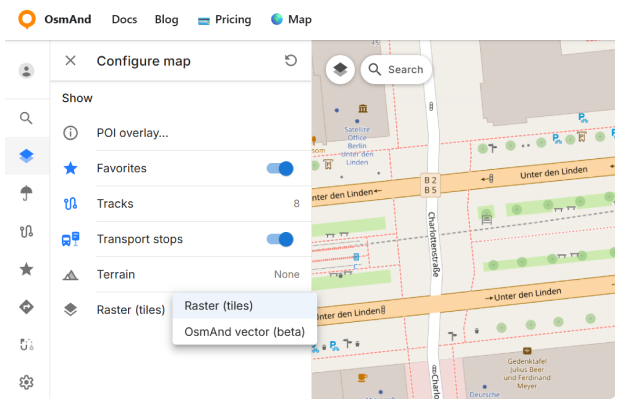Click the map Search field
Screen dimensions: 620x400
396,70
